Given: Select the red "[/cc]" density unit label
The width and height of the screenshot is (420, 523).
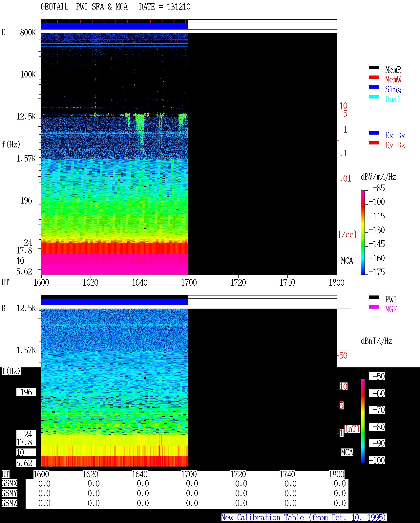Looking at the screenshot, I should pyautogui.click(x=347, y=234).
